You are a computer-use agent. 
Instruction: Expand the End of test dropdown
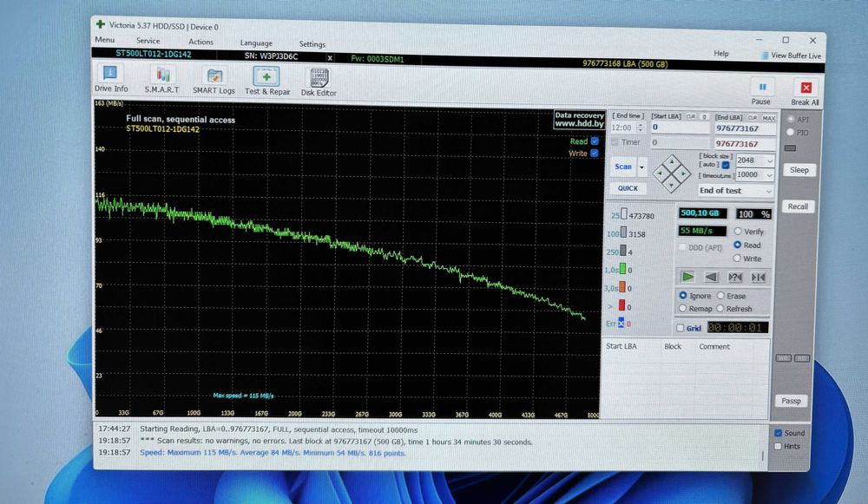click(x=735, y=190)
